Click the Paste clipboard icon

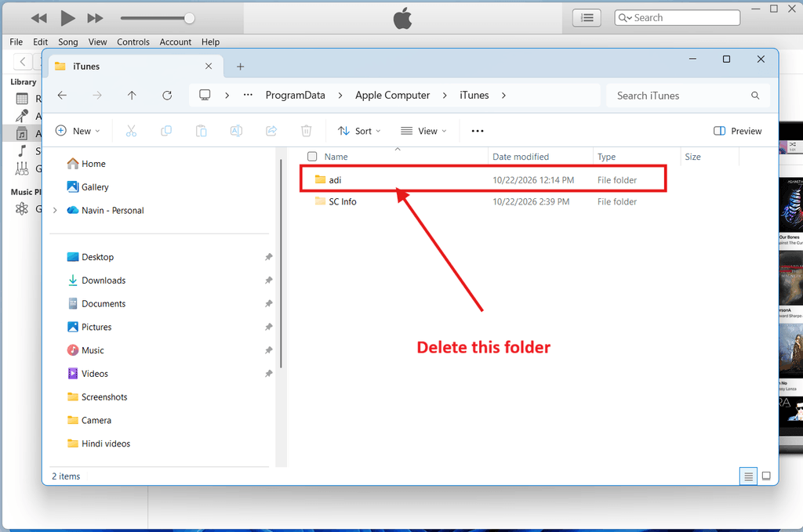(202, 131)
